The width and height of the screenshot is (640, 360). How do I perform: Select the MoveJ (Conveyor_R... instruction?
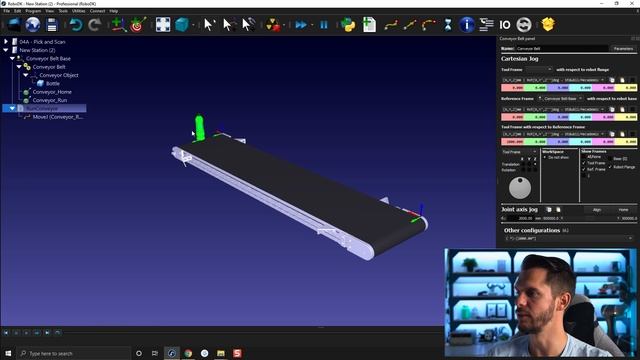click(58, 117)
